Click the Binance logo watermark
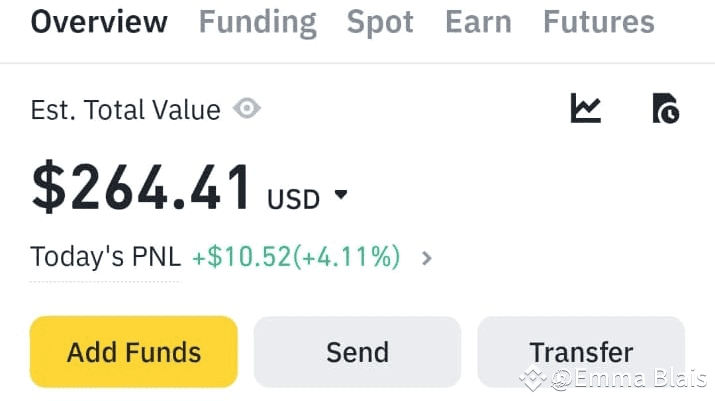 (533, 378)
